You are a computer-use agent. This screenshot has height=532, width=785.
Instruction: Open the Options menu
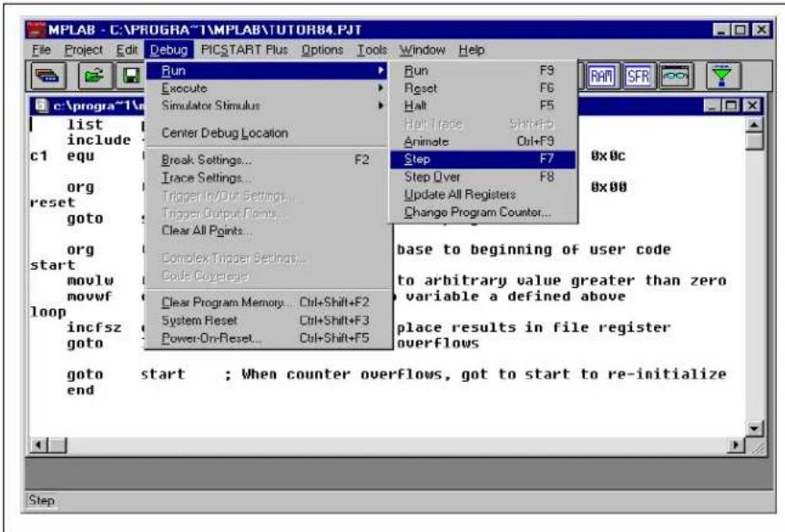tap(321, 50)
